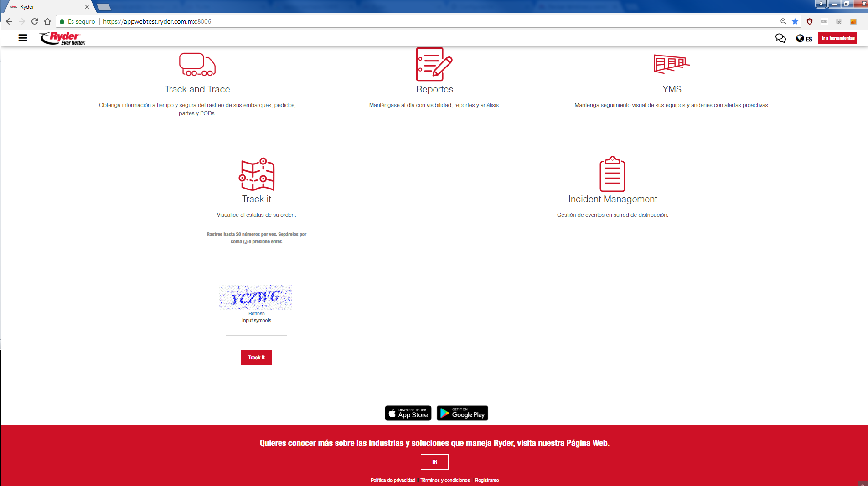Select the Track and Trace truck icon
This screenshot has height=486, width=868.
[x=197, y=64]
